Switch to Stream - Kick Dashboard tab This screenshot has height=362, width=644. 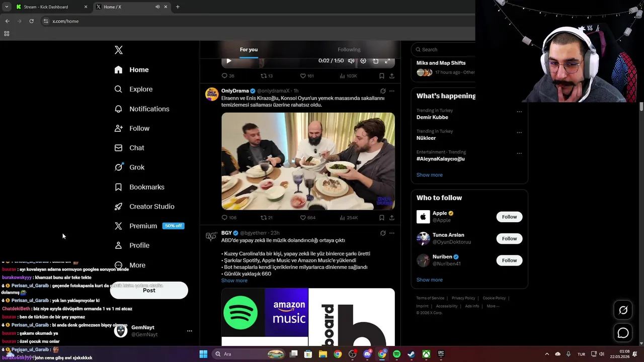[x=51, y=7]
